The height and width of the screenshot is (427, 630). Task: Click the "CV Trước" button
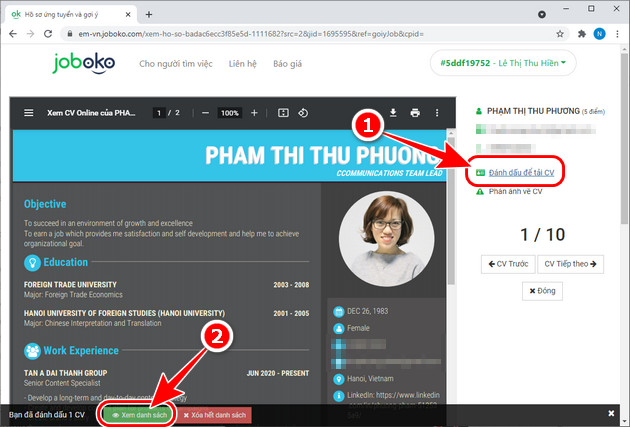tap(506, 264)
